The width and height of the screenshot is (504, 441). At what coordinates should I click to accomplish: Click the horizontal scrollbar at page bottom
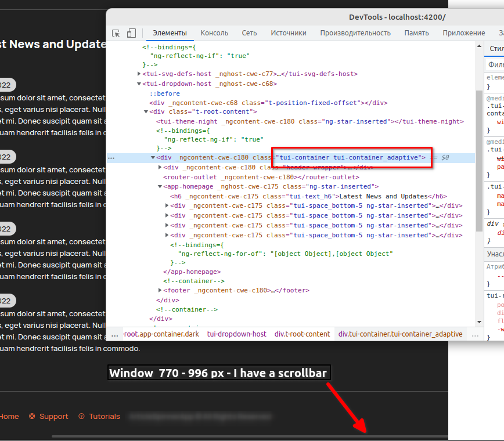click(x=232, y=435)
